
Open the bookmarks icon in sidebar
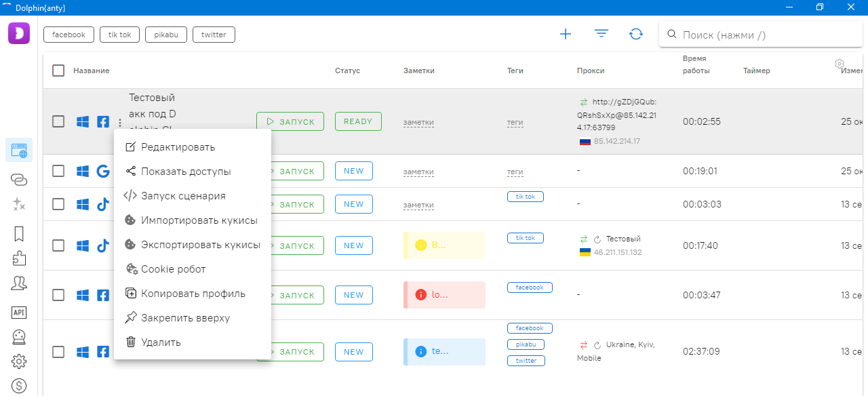point(19,234)
